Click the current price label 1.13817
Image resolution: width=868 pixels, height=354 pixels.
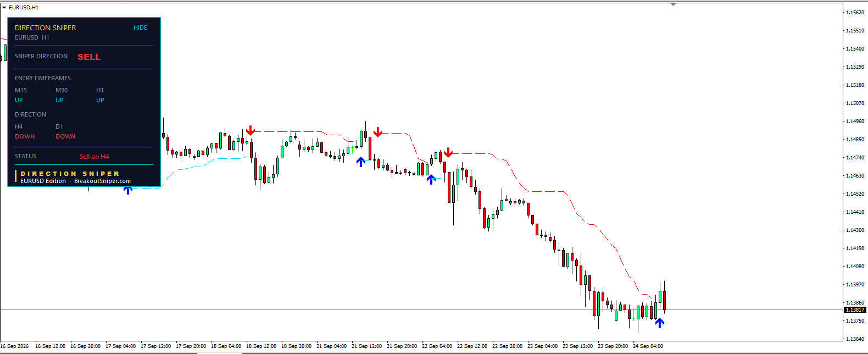855,310
